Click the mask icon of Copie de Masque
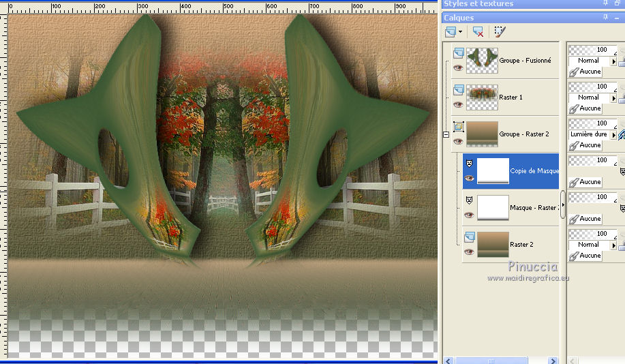625x364 pixels. pos(468,164)
